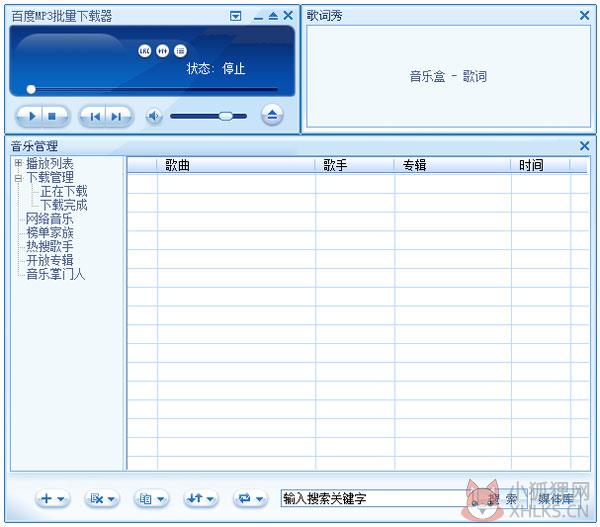
Task: Sort by the 歌曲 column header
Action: point(236,165)
